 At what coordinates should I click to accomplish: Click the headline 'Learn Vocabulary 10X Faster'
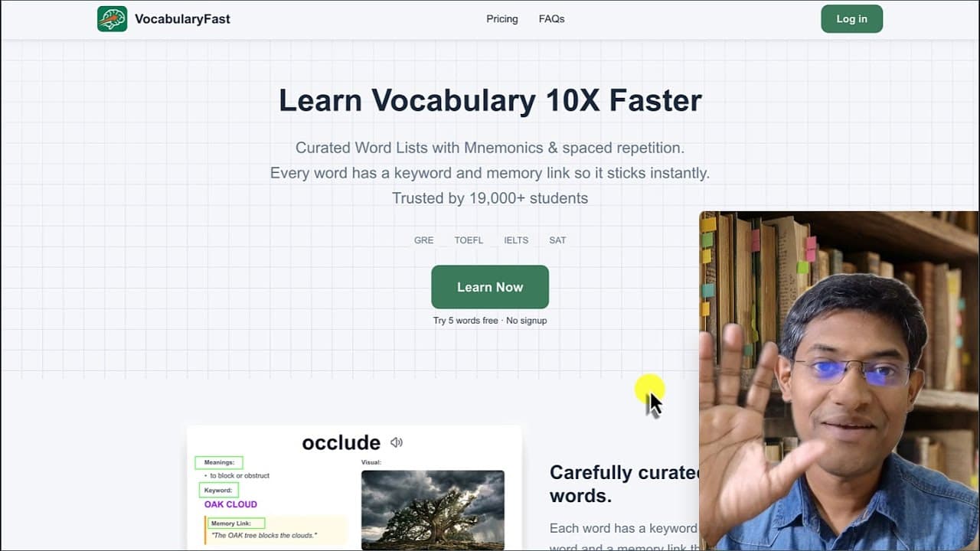tap(490, 100)
